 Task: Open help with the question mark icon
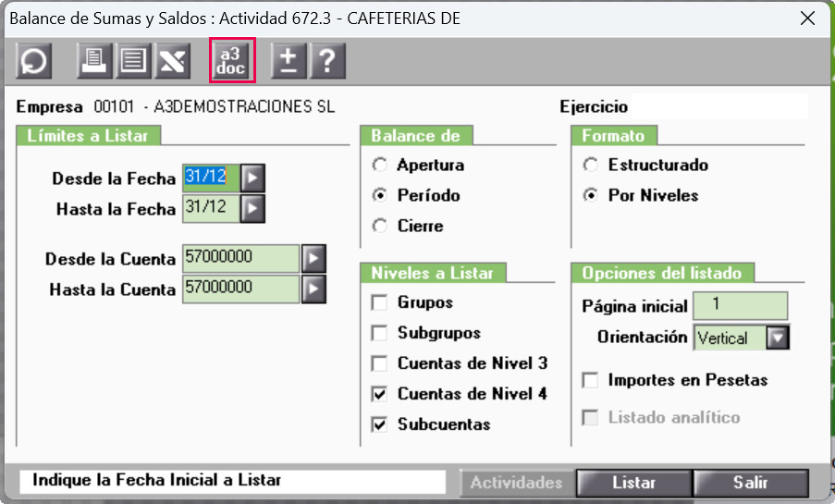(x=327, y=61)
